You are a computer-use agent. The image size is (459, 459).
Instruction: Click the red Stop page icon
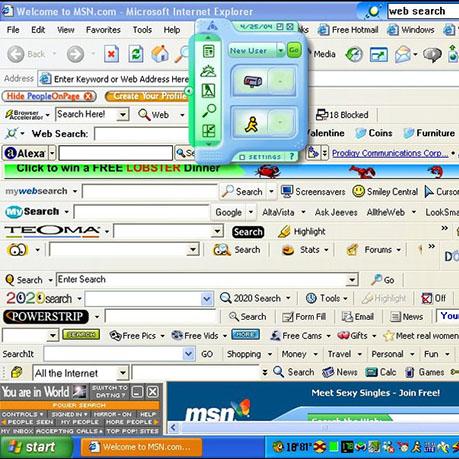[111, 54]
